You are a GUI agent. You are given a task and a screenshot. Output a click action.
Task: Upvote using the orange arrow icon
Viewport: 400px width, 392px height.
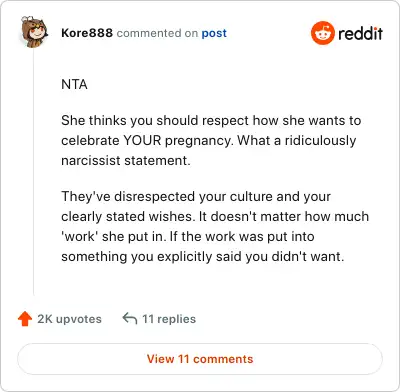point(25,319)
